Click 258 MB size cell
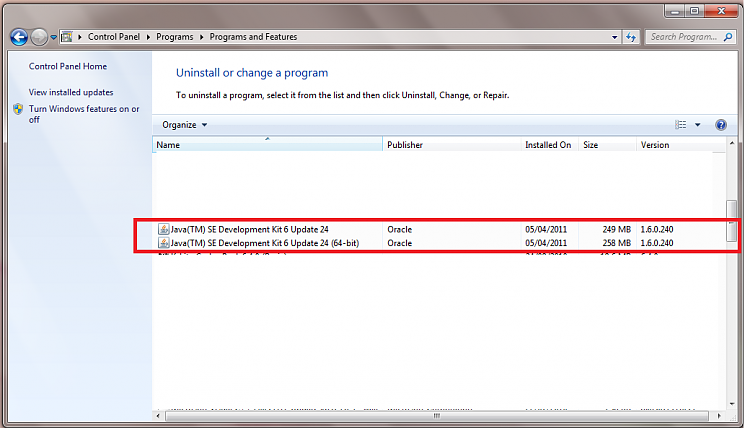 [617, 243]
